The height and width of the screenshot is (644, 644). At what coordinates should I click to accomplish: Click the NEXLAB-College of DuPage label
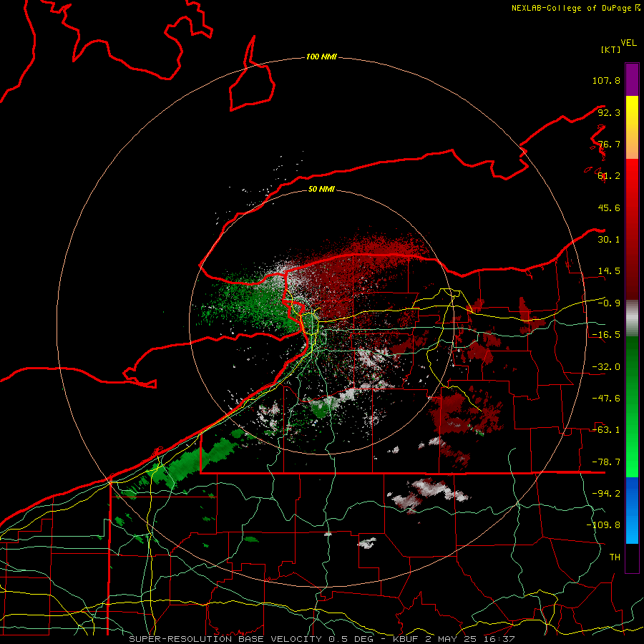coord(575,8)
